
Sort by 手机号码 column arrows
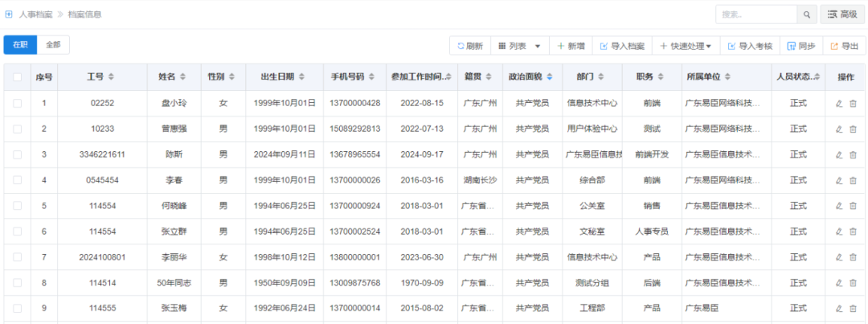pyautogui.click(x=372, y=77)
